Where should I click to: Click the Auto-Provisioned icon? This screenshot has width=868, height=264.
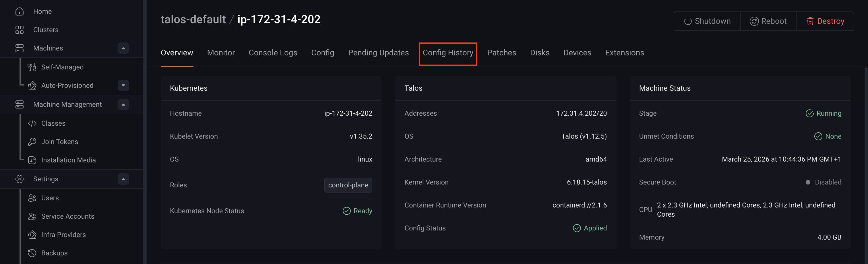(x=32, y=86)
